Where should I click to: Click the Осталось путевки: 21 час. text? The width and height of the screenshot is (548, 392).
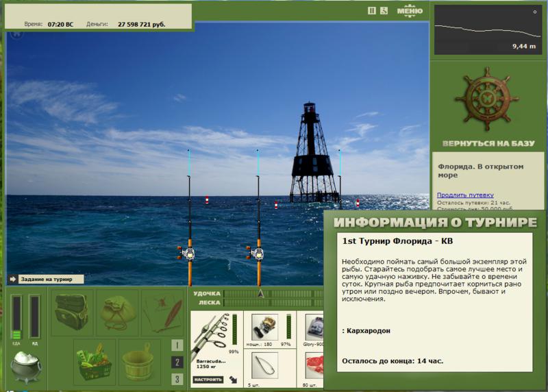coord(473,202)
